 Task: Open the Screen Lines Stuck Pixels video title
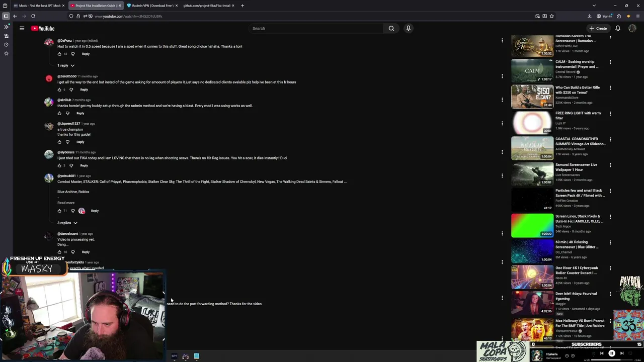579,219
